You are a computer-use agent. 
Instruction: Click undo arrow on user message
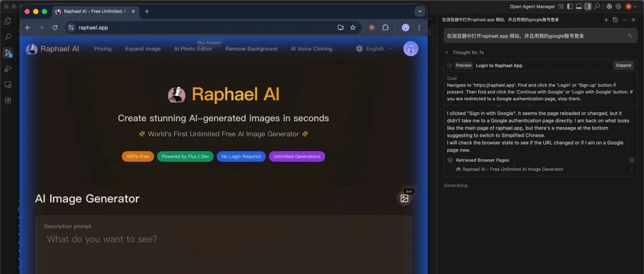tap(630, 36)
